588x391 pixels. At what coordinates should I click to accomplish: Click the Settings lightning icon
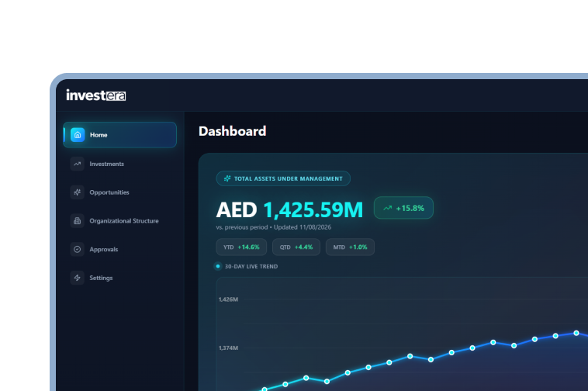tap(78, 278)
